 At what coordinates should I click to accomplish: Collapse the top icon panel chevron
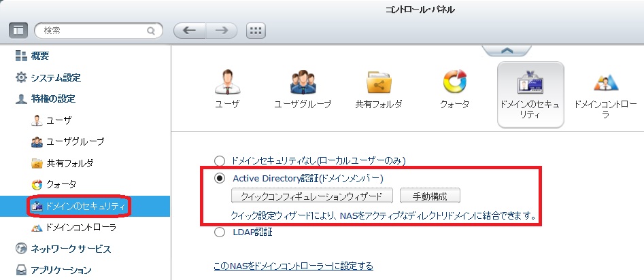tap(507, 50)
